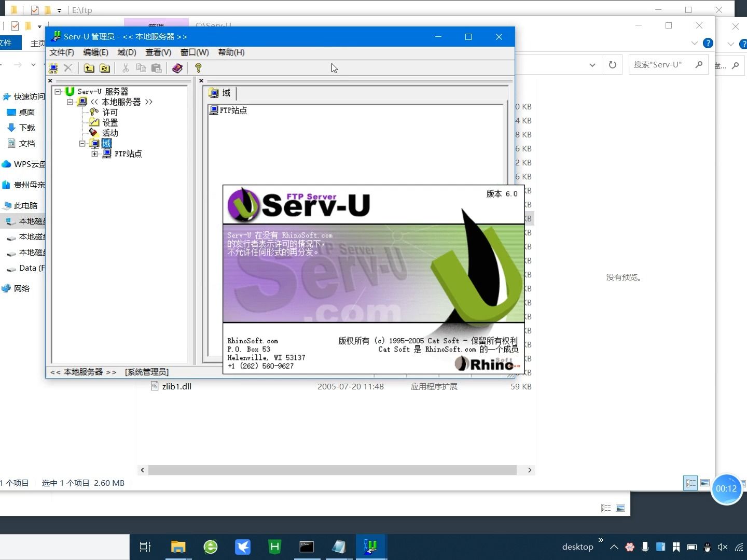Click the paste toolbar icon
The height and width of the screenshot is (560, 747).
click(x=156, y=68)
